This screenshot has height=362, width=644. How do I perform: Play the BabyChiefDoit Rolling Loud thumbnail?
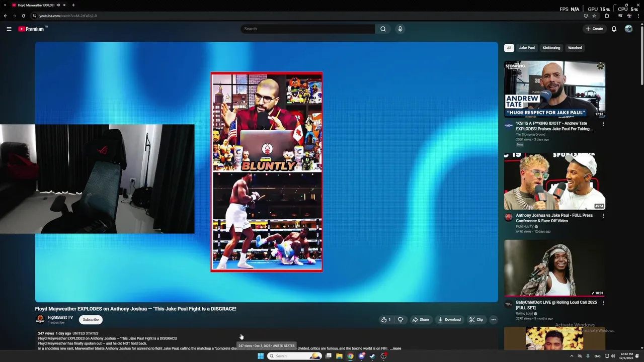tap(554, 268)
